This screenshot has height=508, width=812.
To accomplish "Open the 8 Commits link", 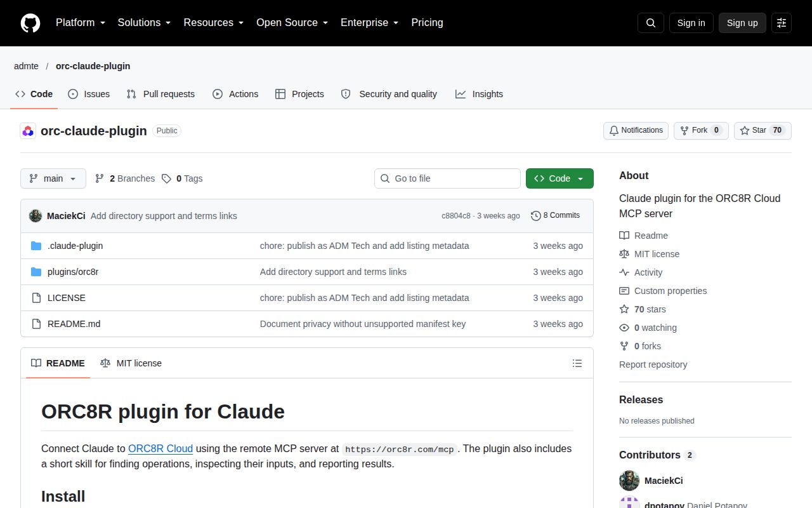I will coord(555,216).
